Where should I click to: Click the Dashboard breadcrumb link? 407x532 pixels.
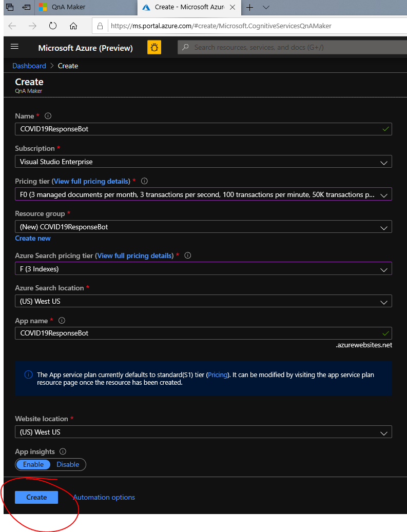point(29,66)
